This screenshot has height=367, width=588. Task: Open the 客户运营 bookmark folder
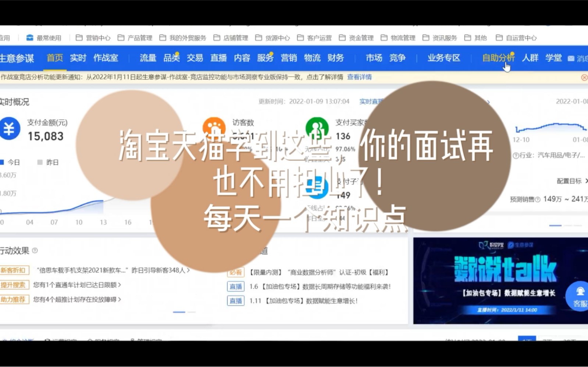[314, 38]
